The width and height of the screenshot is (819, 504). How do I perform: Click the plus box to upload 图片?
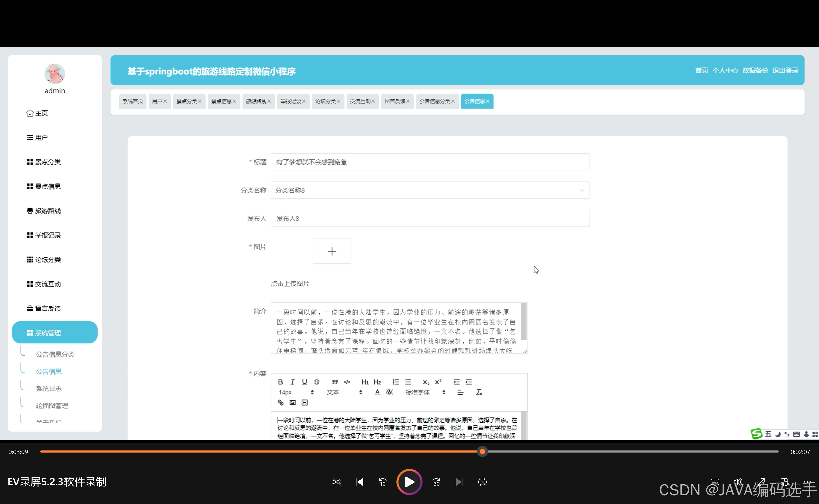click(x=332, y=251)
